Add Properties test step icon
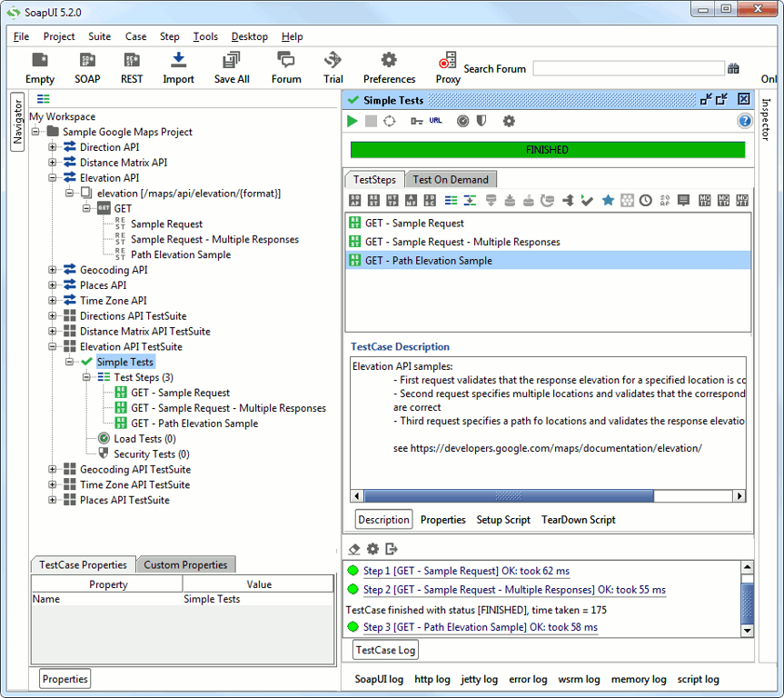The width and height of the screenshot is (784, 698). click(x=451, y=201)
